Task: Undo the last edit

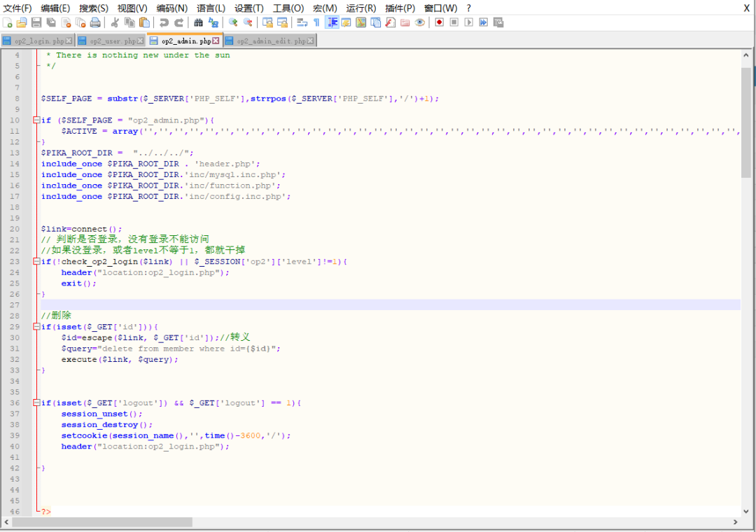Action: click(x=164, y=22)
